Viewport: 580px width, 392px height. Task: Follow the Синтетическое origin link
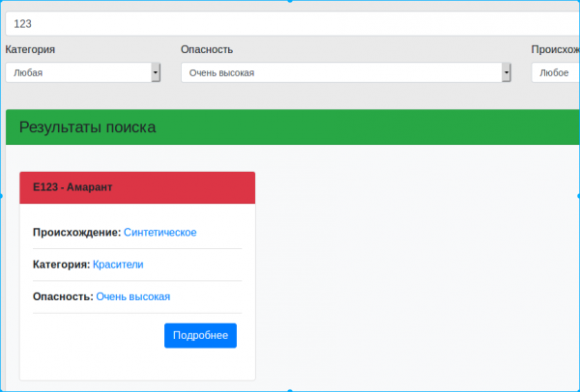pos(160,232)
